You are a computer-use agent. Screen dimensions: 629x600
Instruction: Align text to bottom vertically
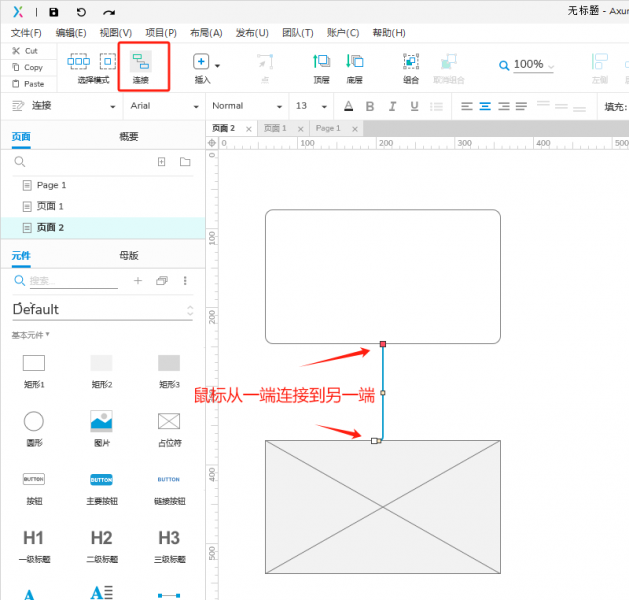(579, 107)
